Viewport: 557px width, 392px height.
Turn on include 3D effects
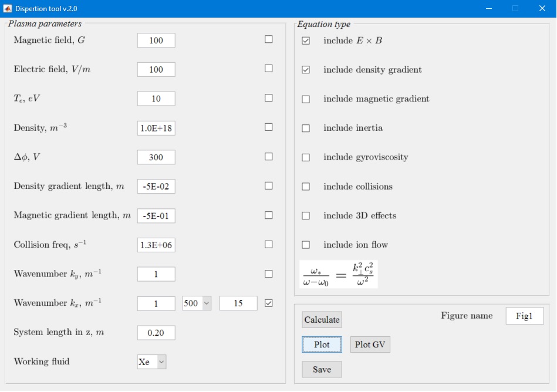[305, 215]
